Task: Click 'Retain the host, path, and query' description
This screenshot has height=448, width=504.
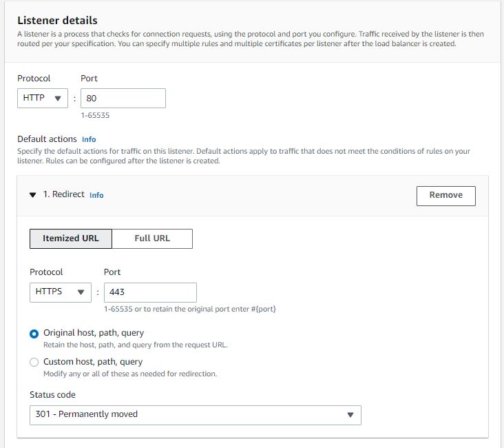Action: pos(136,345)
